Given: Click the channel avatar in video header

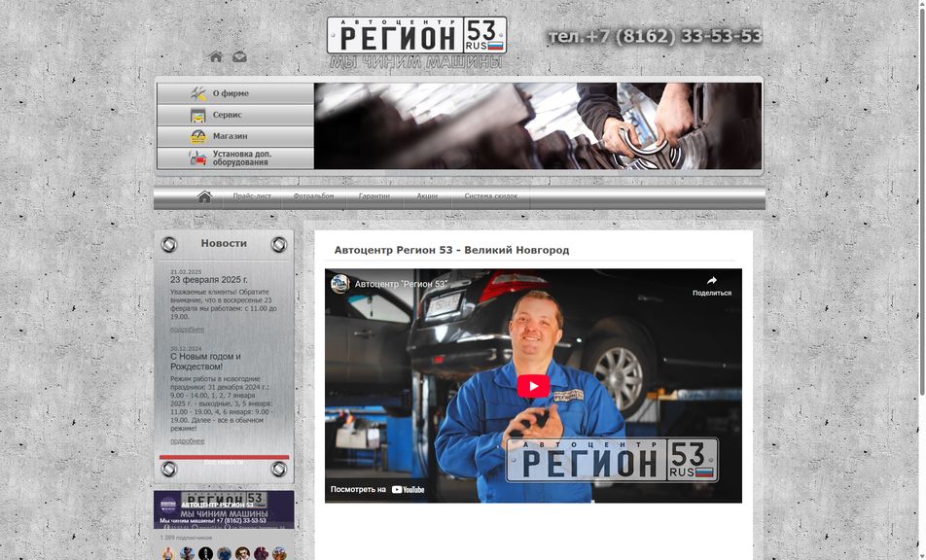Looking at the screenshot, I should click(x=340, y=284).
